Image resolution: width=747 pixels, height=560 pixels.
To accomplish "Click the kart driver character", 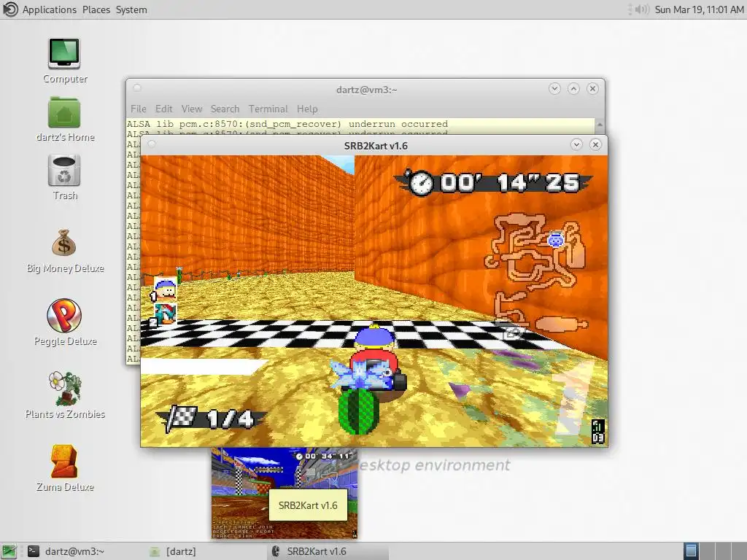I will (373, 357).
